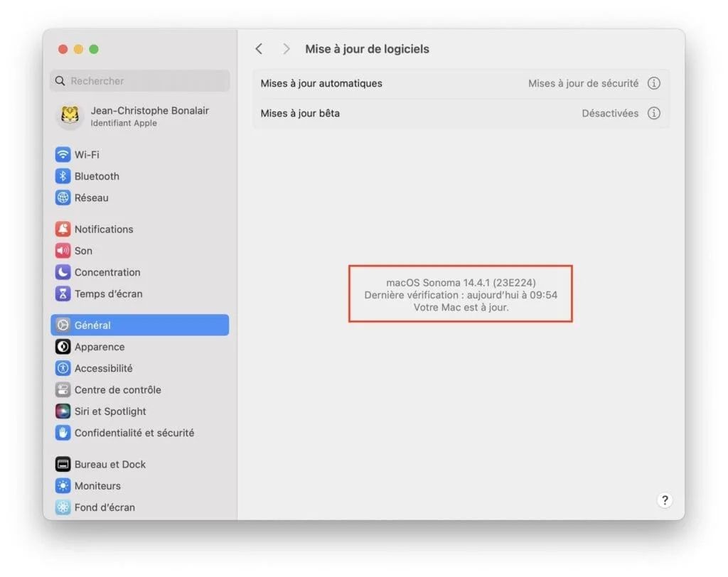Open Temps d'écran hourglass icon
Viewport: 728px width, 577px height.
(63, 293)
